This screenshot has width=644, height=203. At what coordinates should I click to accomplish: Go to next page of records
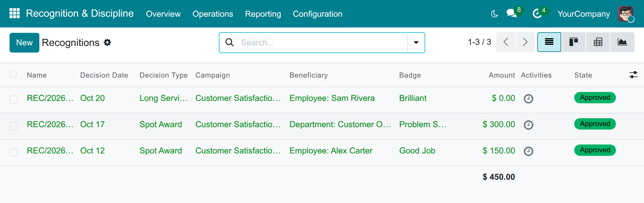(525, 42)
